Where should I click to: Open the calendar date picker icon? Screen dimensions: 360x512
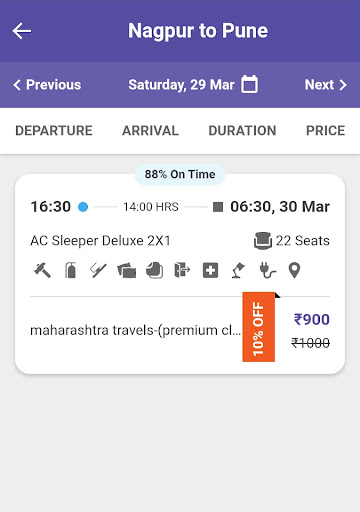[x=249, y=84]
